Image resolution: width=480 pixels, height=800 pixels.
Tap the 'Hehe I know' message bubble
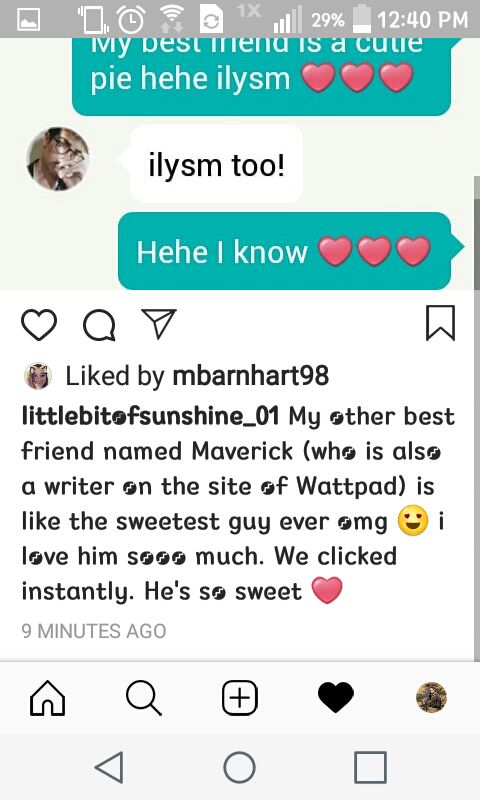point(285,252)
